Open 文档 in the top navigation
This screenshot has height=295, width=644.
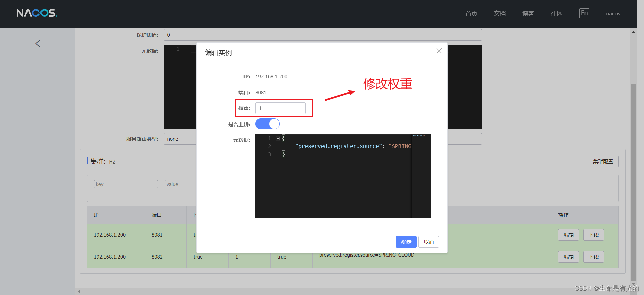pyautogui.click(x=499, y=14)
